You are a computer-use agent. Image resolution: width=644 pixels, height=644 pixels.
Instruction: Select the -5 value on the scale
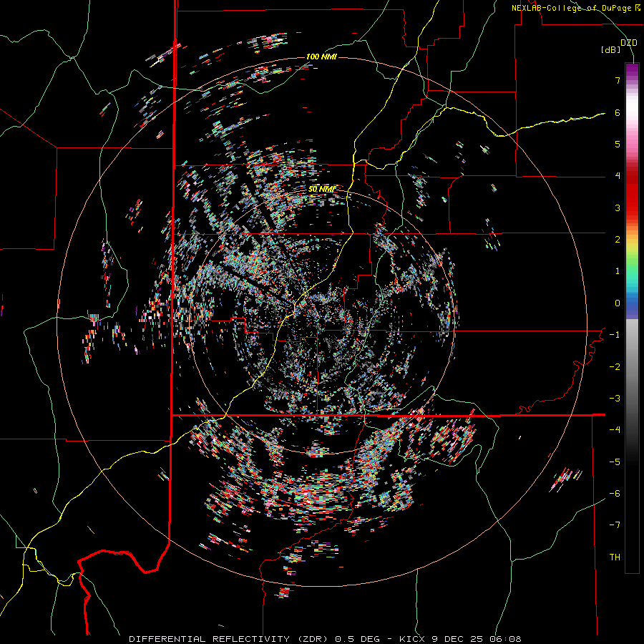pos(615,462)
